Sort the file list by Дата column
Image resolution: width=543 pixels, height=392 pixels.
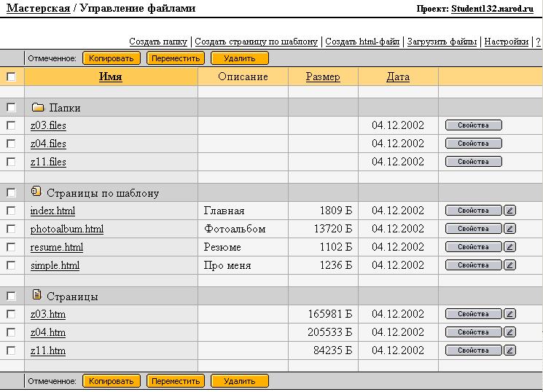tap(398, 77)
